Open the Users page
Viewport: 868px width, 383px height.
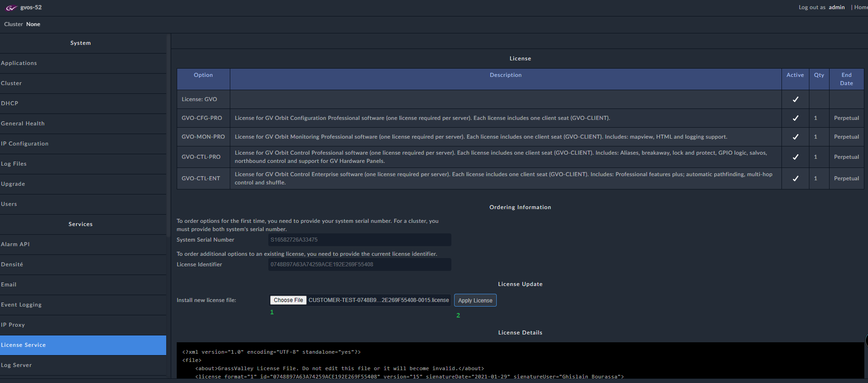tap(83, 204)
